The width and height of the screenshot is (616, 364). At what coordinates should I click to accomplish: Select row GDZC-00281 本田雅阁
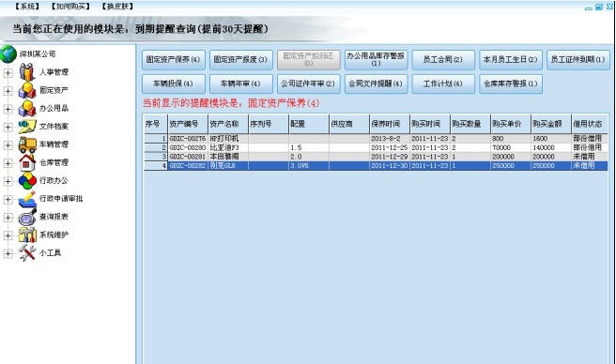click(x=376, y=157)
